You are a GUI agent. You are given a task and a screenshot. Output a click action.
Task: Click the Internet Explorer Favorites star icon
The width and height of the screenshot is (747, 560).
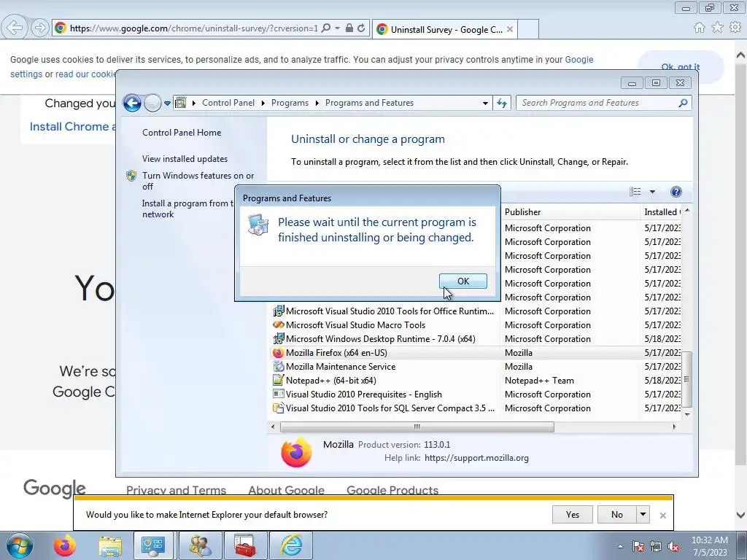(x=717, y=28)
